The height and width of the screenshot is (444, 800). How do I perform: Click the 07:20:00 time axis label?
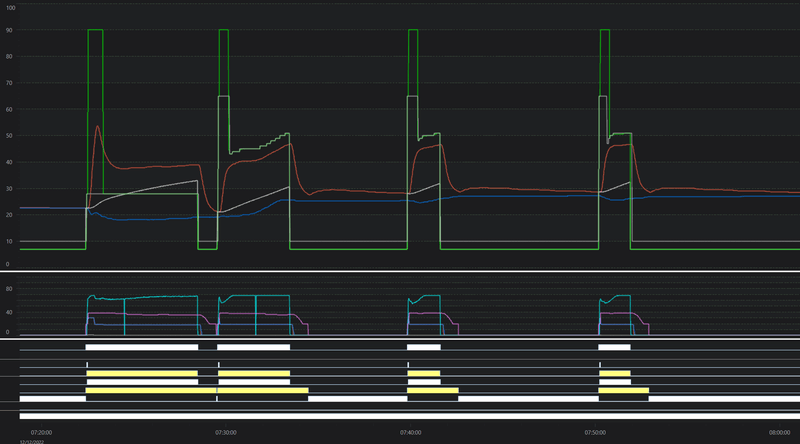[41, 433]
